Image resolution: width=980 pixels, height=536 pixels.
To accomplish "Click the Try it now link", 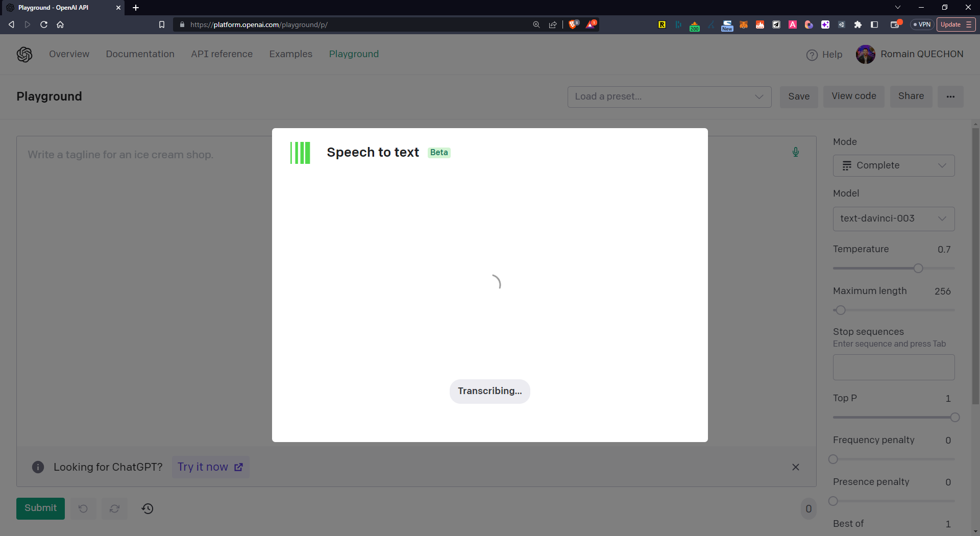I will (x=210, y=467).
